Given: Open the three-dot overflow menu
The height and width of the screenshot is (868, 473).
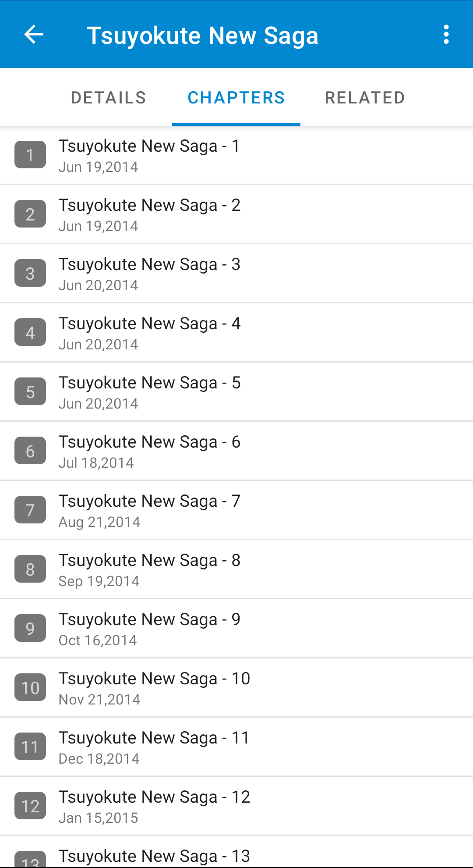Looking at the screenshot, I should [446, 34].
